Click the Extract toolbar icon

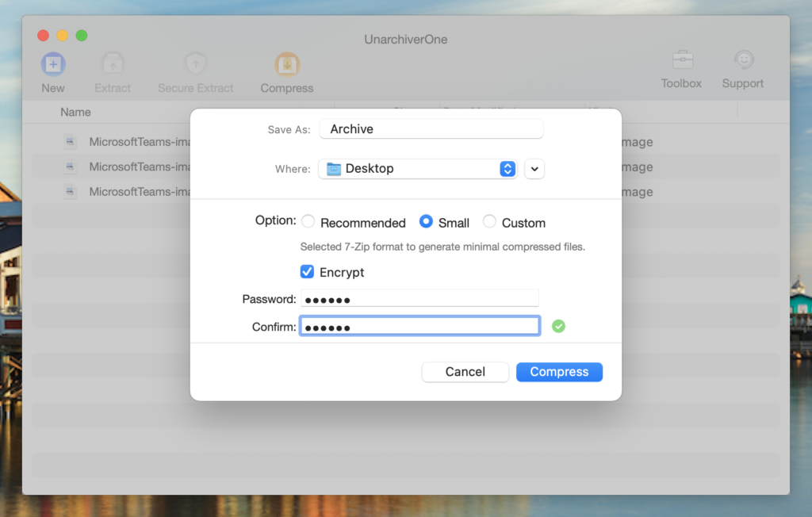[x=113, y=64]
